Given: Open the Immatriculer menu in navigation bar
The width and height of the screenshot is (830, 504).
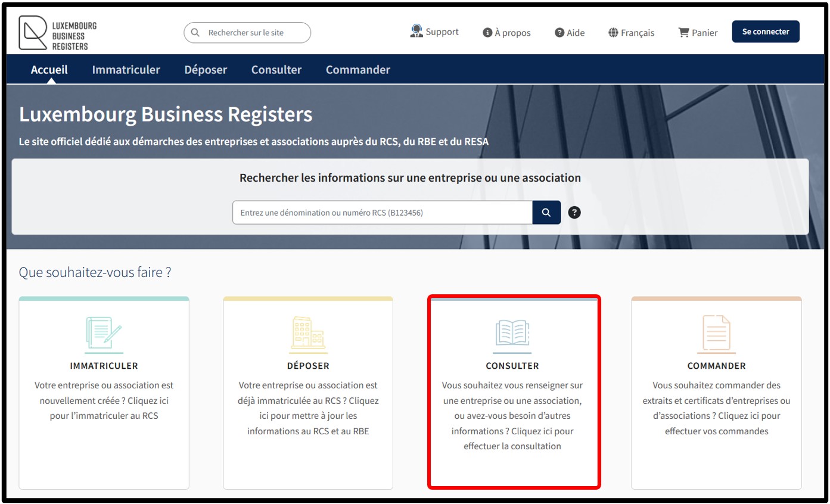Looking at the screenshot, I should pyautogui.click(x=126, y=70).
